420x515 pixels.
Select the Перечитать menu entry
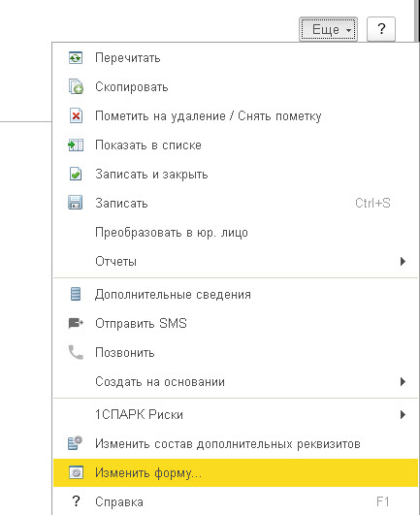tap(236, 58)
